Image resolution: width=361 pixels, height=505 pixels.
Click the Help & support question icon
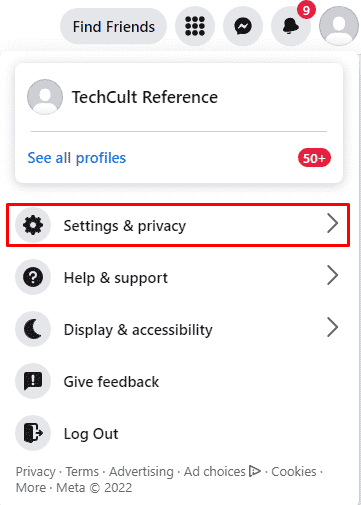click(x=33, y=277)
